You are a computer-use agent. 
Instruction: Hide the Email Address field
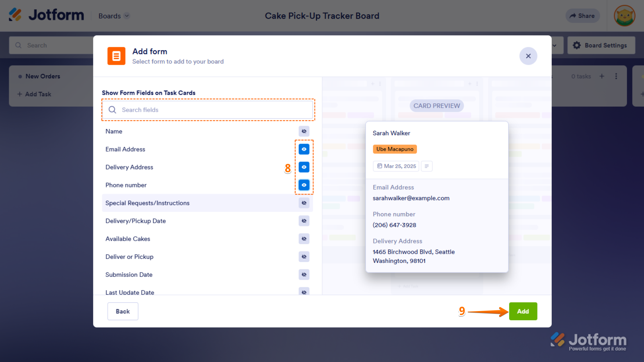coord(304,149)
